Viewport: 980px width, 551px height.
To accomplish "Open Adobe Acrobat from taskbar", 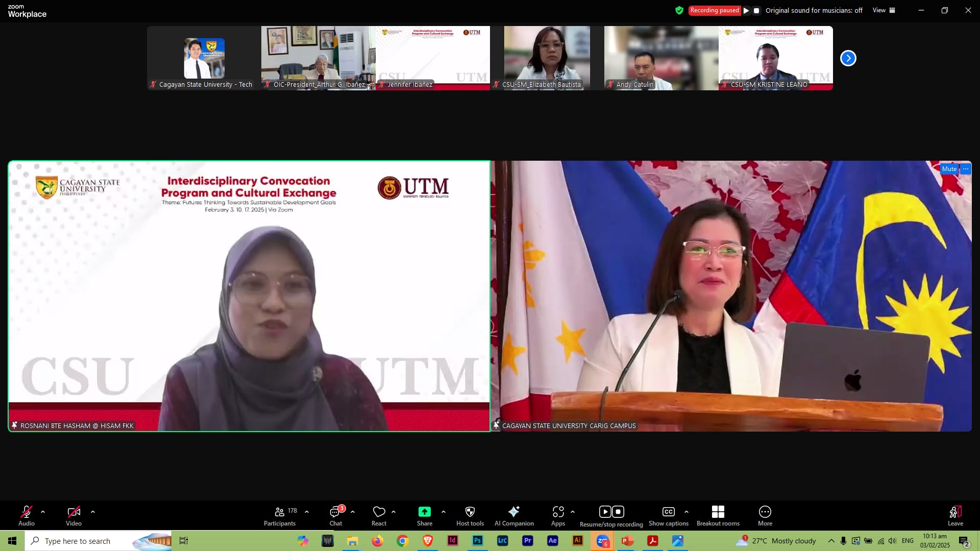I will [653, 541].
